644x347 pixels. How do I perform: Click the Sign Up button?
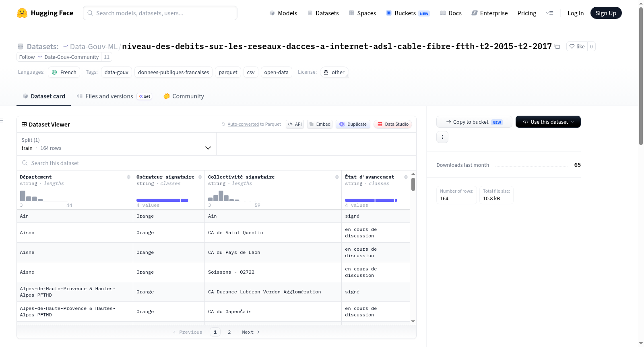click(606, 13)
